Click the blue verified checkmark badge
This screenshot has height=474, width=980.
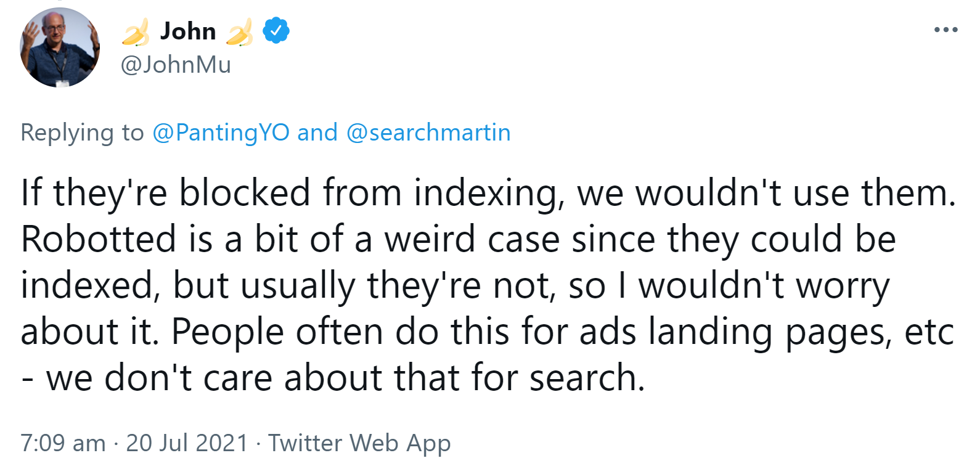(276, 31)
